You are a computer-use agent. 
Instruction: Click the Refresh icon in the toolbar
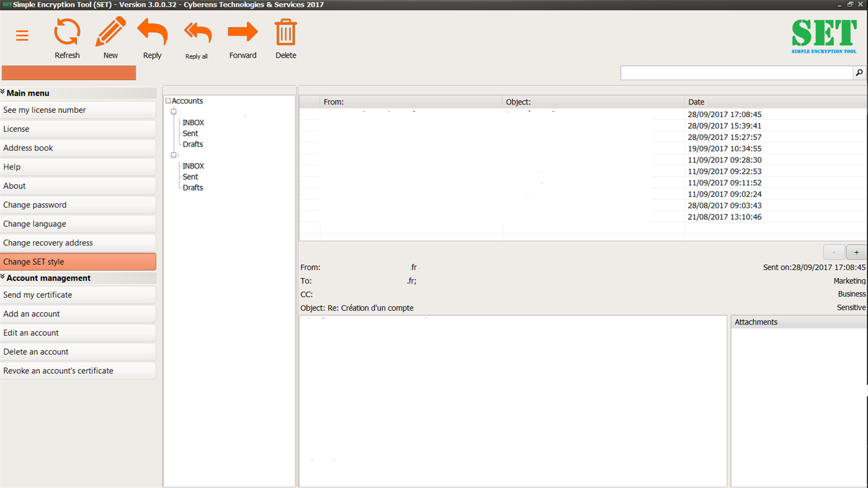click(67, 32)
